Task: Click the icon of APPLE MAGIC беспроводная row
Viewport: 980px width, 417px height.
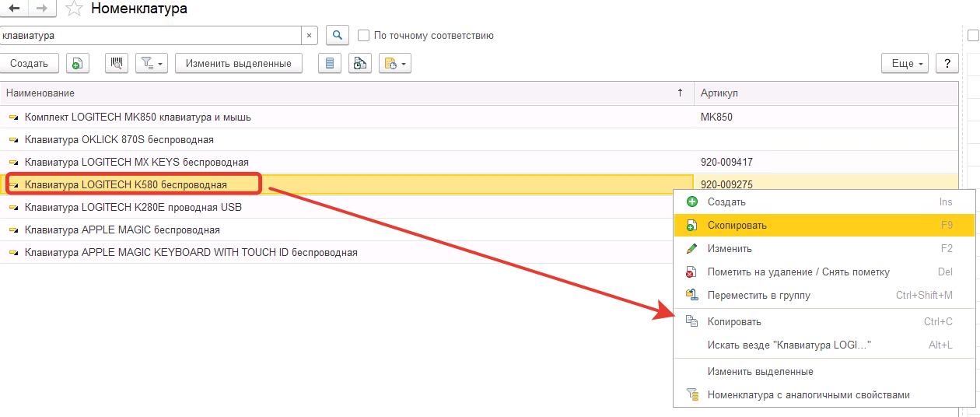Action: click(x=14, y=230)
